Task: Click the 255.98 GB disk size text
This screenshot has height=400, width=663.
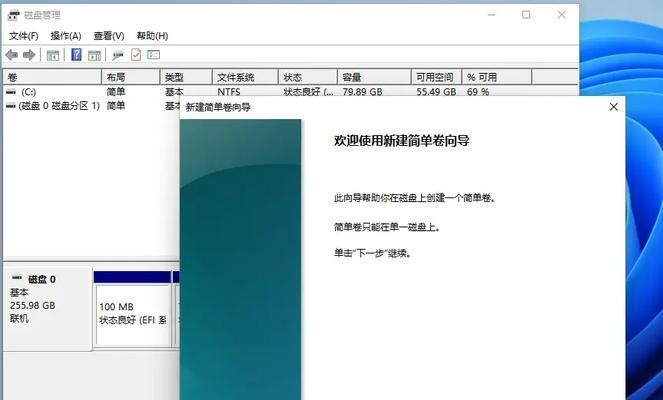Action: (33, 305)
